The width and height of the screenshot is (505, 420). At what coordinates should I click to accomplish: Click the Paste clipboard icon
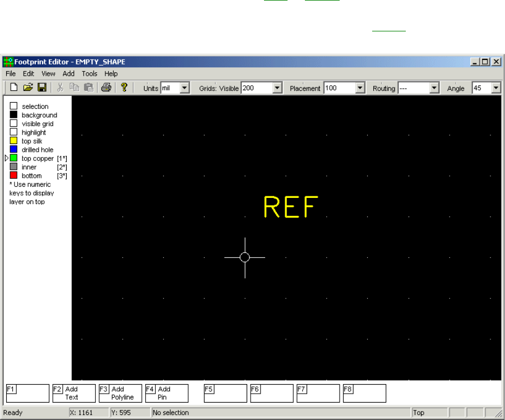[88, 87]
